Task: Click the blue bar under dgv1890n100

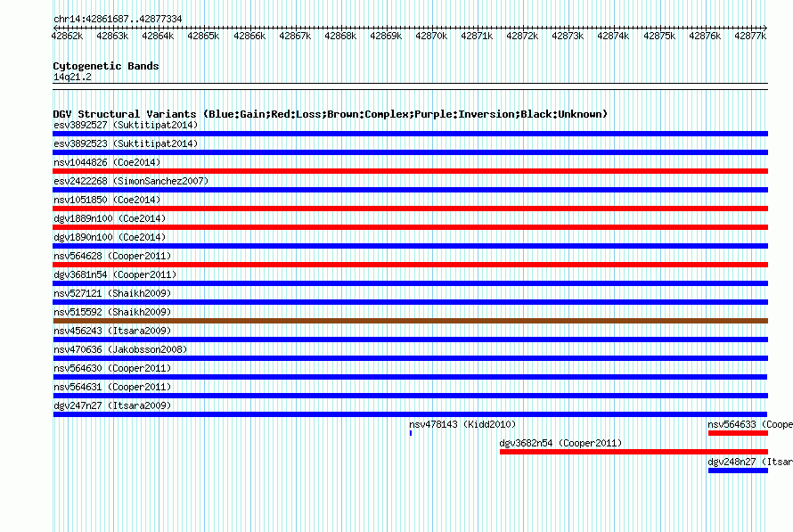Action: tap(410, 246)
